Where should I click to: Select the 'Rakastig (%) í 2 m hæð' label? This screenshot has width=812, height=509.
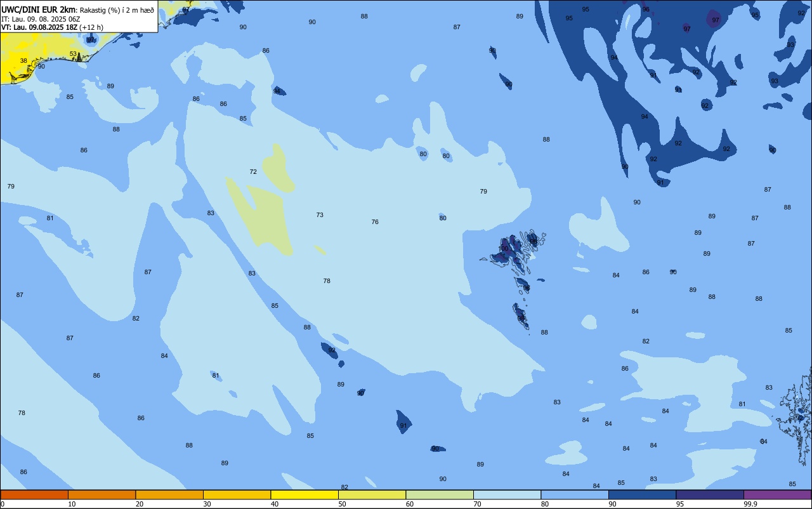(117, 10)
